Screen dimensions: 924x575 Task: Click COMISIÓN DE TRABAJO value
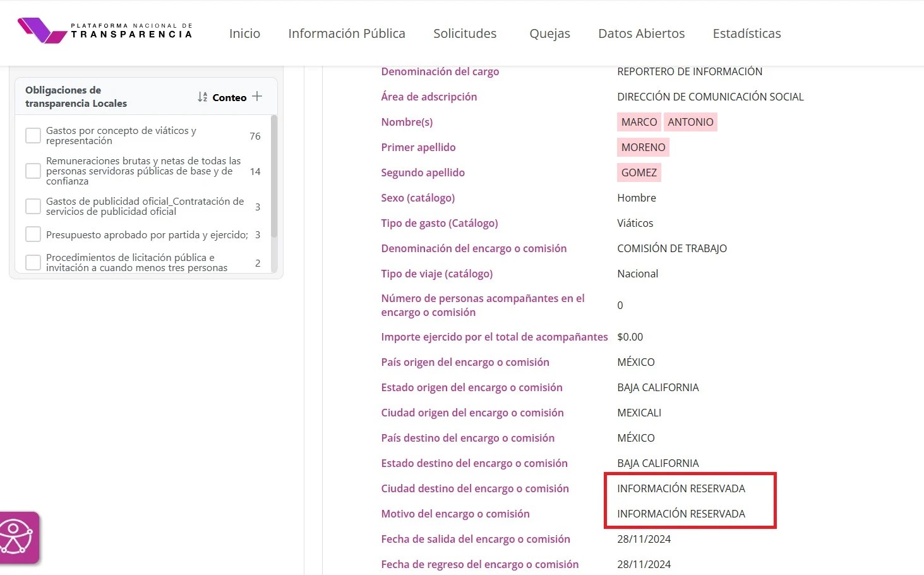672,248
